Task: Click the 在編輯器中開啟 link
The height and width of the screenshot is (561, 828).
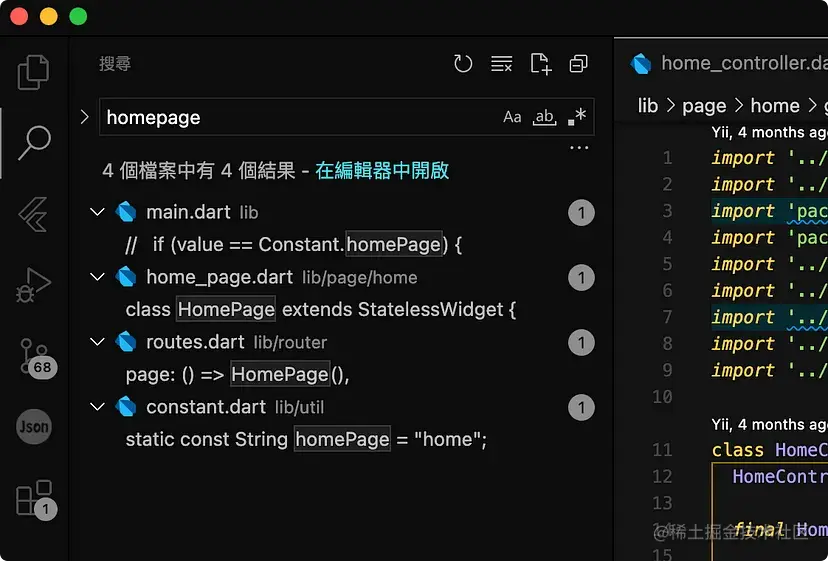Action: [x=382, y=171]
